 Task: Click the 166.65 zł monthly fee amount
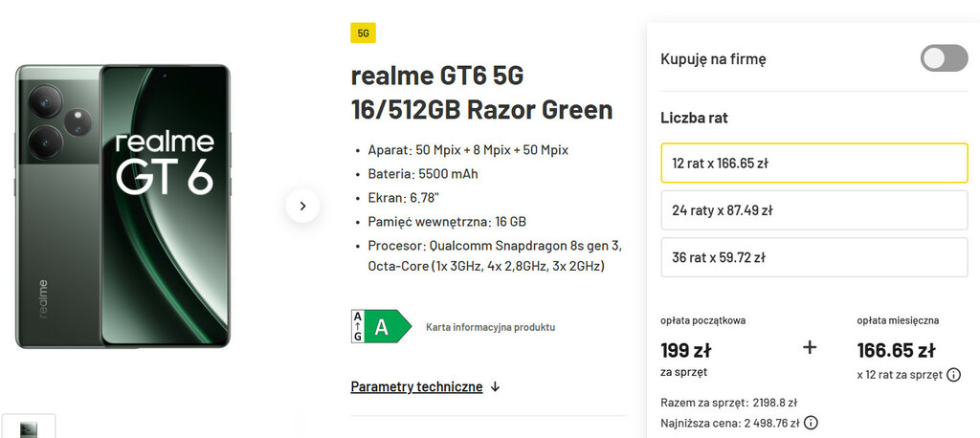(x=896, y=350)
